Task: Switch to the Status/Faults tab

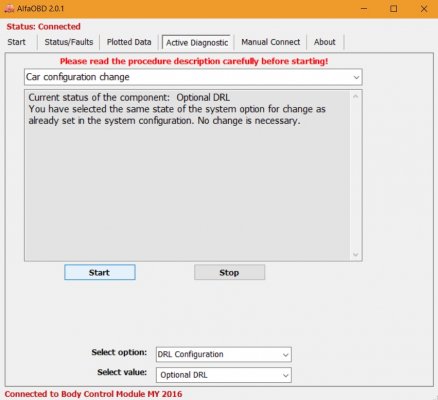Action: 69,42
